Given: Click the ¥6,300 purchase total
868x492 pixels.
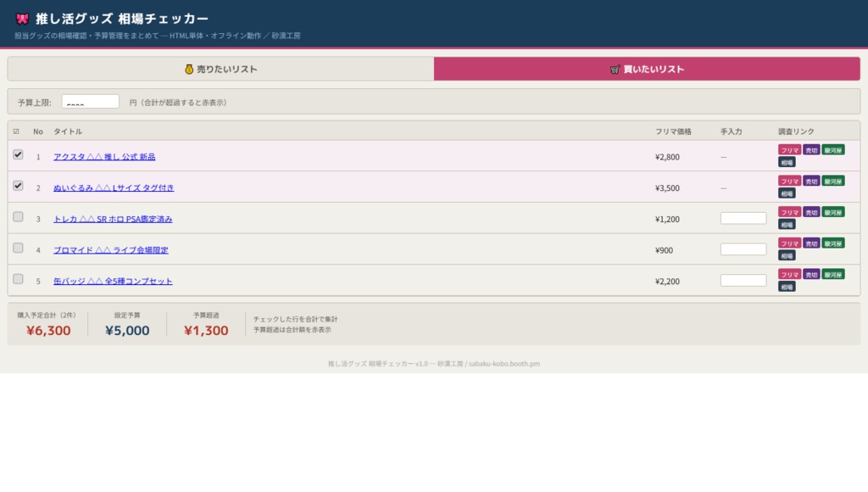Looking at the screenshot, I should (x=48, y=330).
